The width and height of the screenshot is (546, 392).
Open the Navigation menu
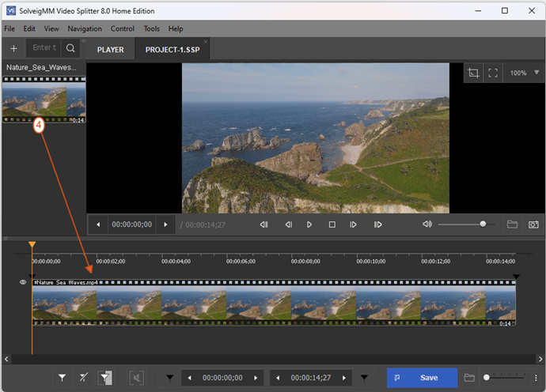click(x=85, y=29)
